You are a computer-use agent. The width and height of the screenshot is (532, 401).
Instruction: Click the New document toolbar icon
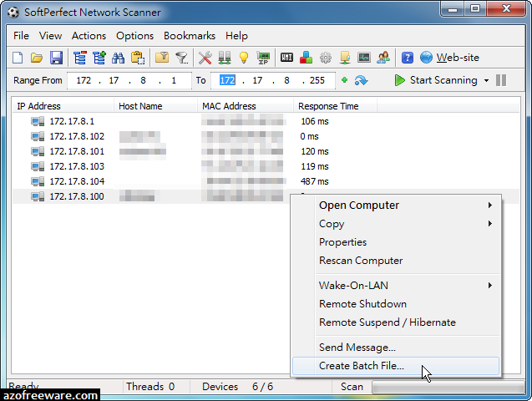click(18, 58)
